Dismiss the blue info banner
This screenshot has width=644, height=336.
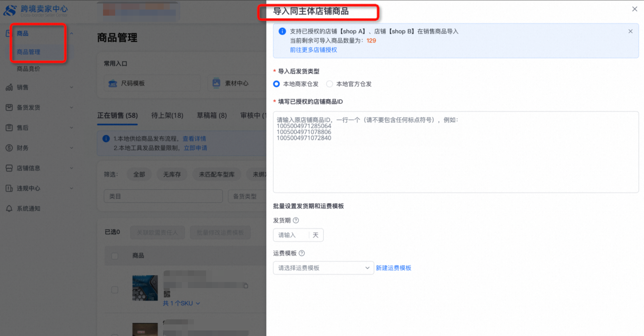point(630,31)
